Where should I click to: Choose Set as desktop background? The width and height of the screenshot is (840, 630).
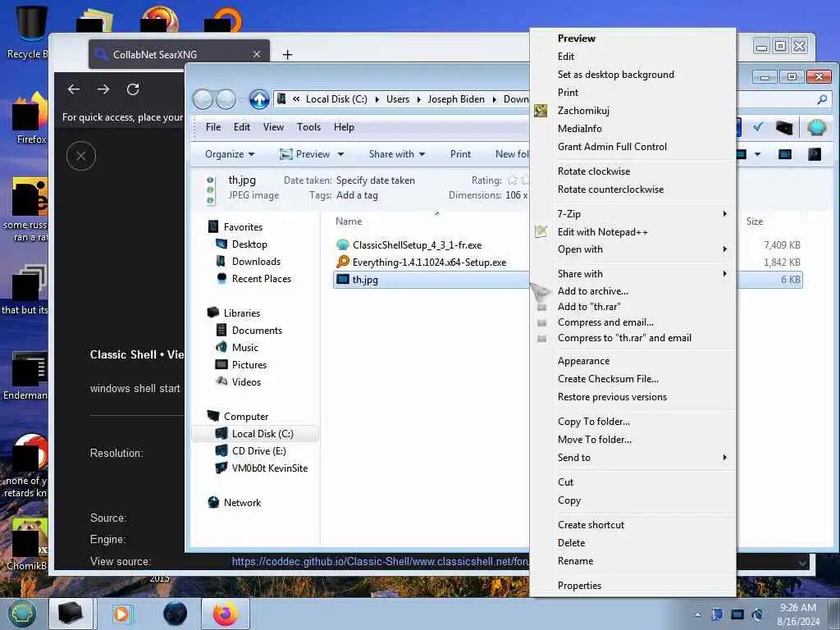tap(615, 75)
